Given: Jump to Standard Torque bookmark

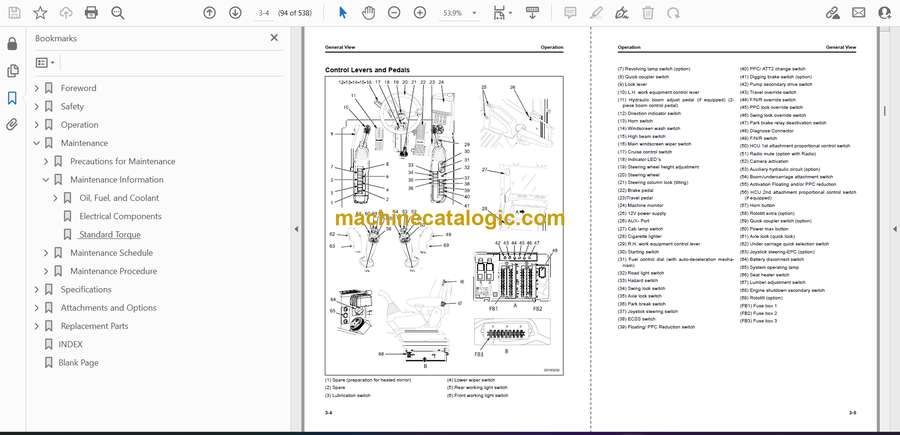Looking at the screenshot, I should (x=110, y=235).
